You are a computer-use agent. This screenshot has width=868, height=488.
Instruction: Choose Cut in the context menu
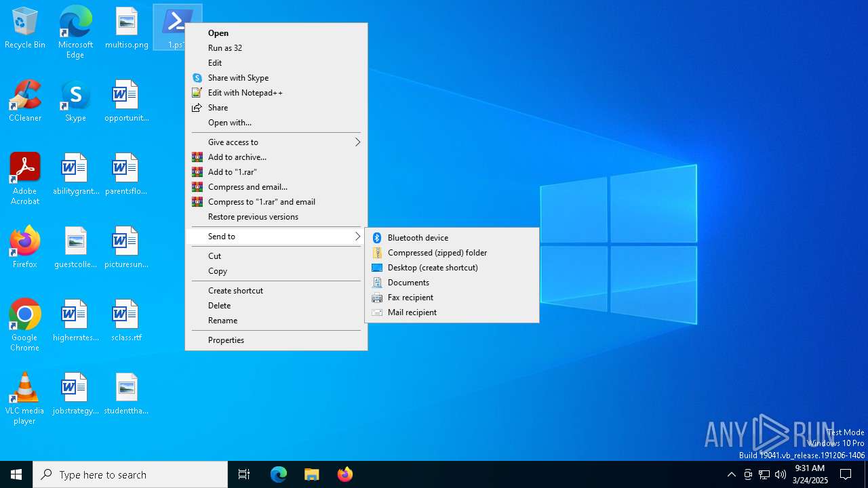coord(277,256)
